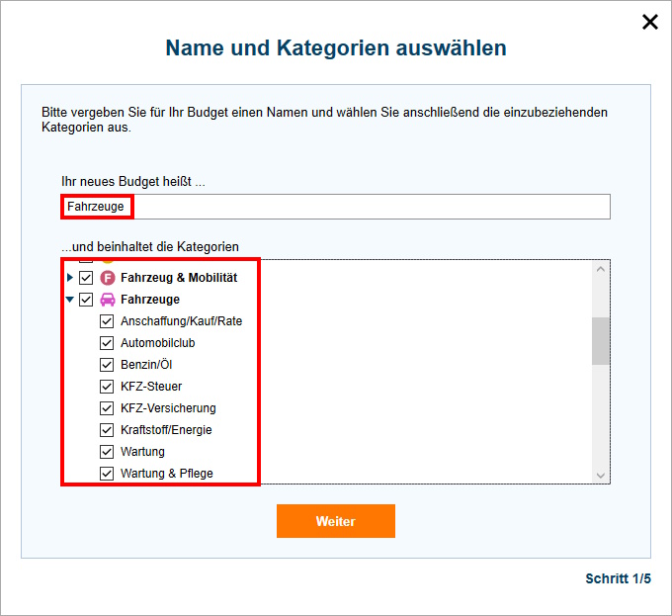This screenshot has width=672, height=616.
Task: Deselect the KFZ-Versicherung checkbox
Action: point(107,408)
